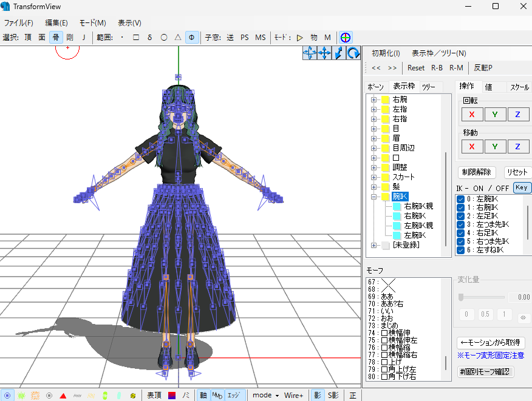The image size is (532, 401).
Task: Toggle the yellow joint display icon
Action: point(133,396)
